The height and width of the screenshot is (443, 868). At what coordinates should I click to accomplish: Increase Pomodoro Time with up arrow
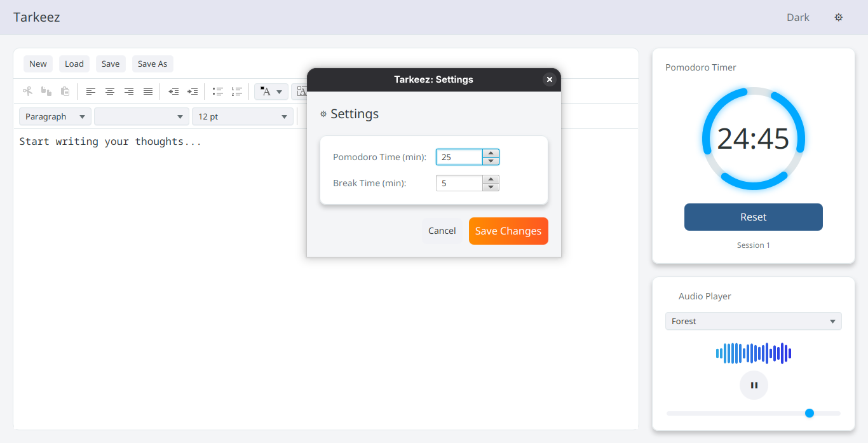[491, 153]
